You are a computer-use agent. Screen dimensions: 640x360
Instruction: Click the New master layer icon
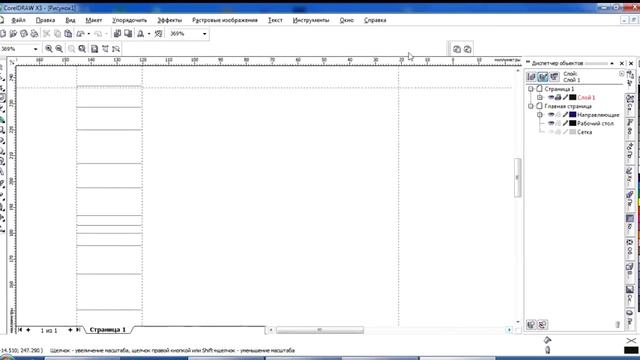click(542, 325)
